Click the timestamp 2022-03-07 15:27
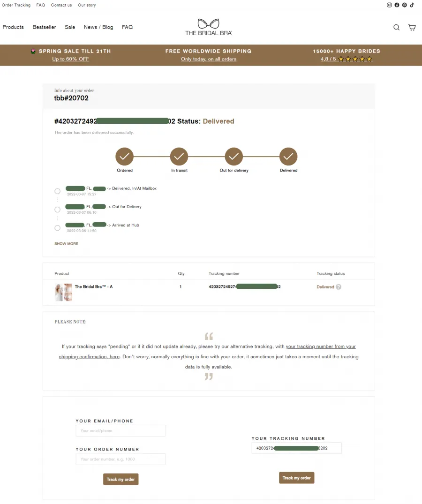The image size is (422, 504). click(x=82, y=194)
